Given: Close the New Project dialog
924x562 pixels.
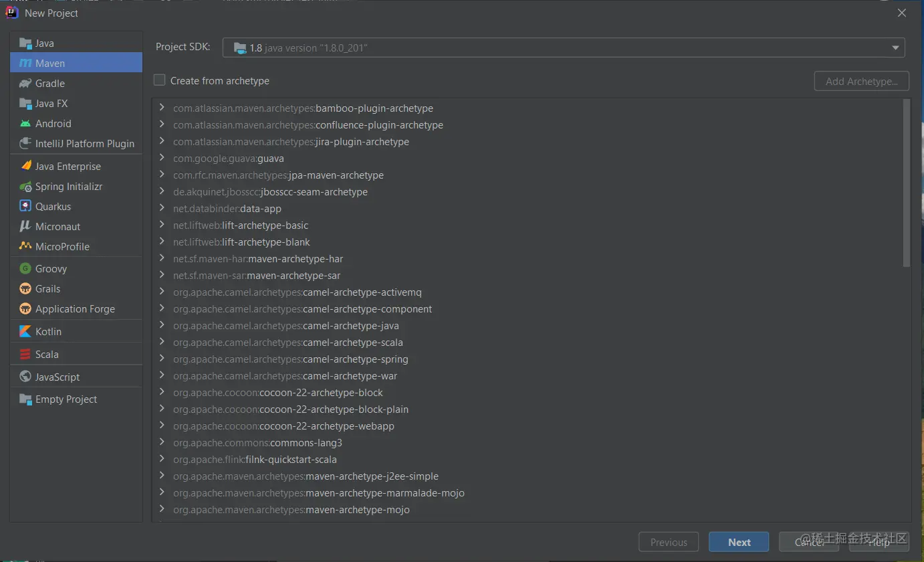Looking at the screenshot, I should (x=901, y=13).
